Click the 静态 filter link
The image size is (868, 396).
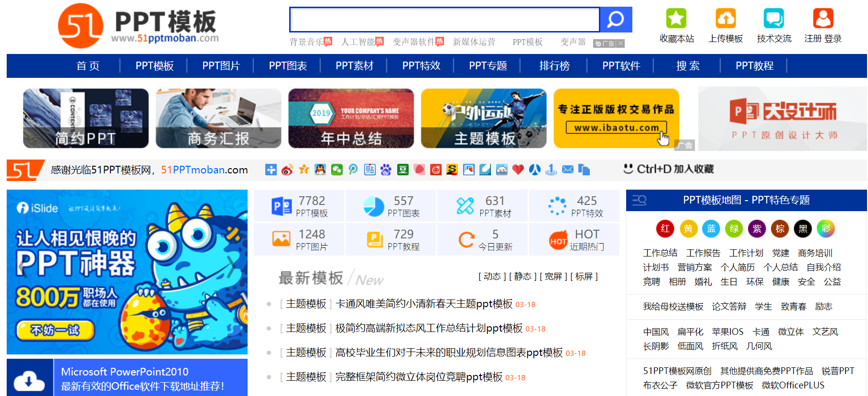tap(522, 277)
